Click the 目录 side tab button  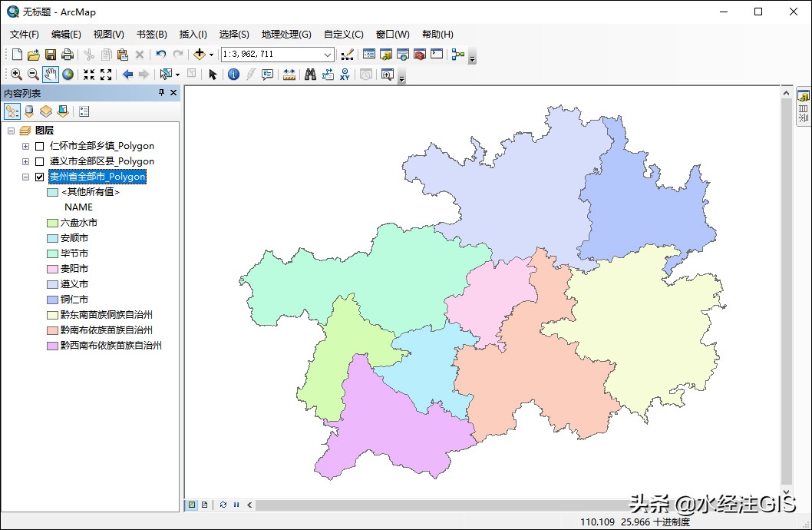point(804,108)
